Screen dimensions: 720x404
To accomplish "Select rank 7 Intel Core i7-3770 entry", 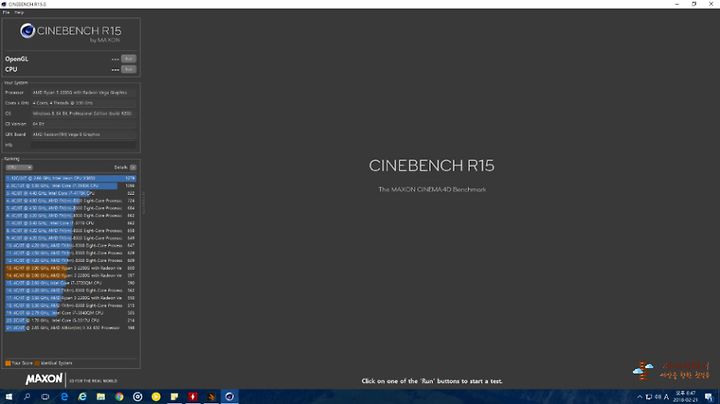I will 71,223.
